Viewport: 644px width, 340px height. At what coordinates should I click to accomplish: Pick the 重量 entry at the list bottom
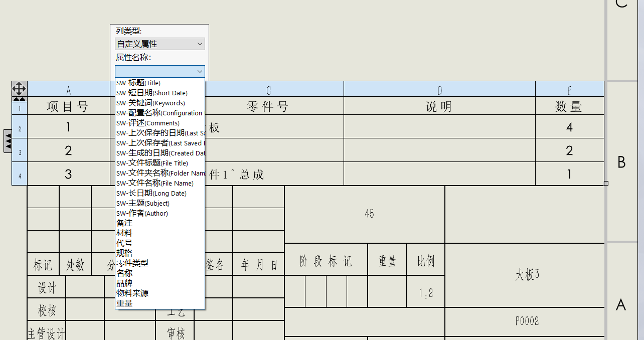pyautogui.click(x=123, y=303)
